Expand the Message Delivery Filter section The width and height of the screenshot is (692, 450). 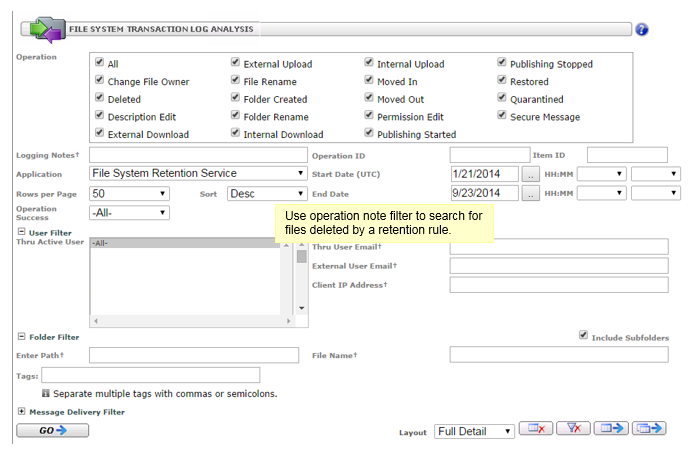pyautogui.click(x=21, y=411)
